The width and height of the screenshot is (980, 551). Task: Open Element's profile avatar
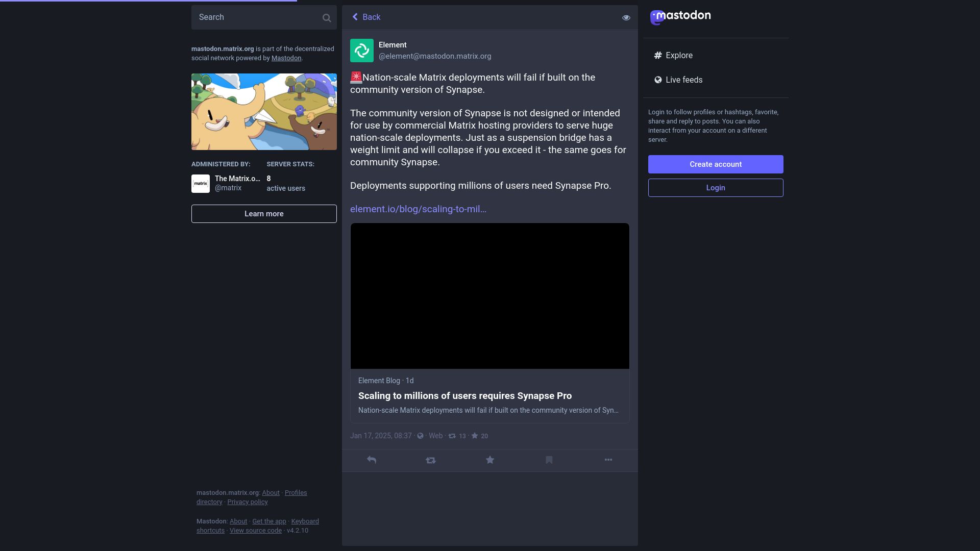click(362, 51)
